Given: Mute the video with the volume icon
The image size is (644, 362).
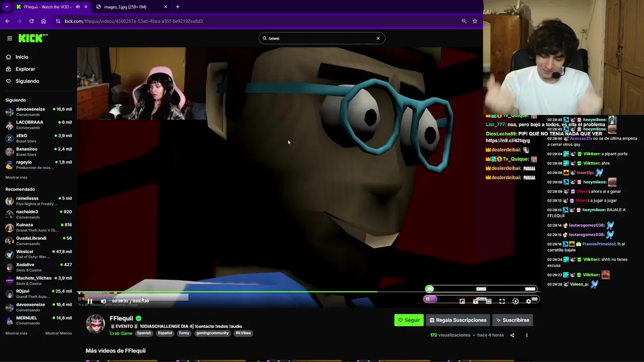Looking at the screenshot, I should tap(103, 301).
